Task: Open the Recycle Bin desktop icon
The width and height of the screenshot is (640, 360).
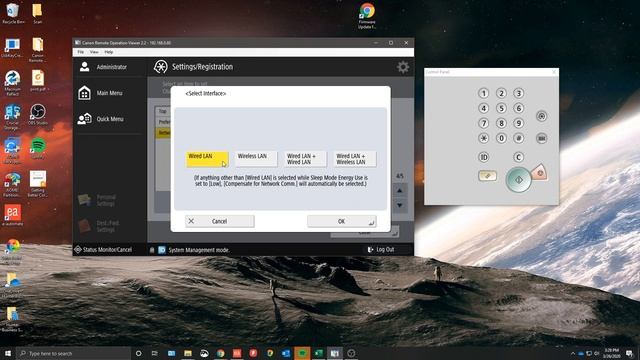Action: 13,13
